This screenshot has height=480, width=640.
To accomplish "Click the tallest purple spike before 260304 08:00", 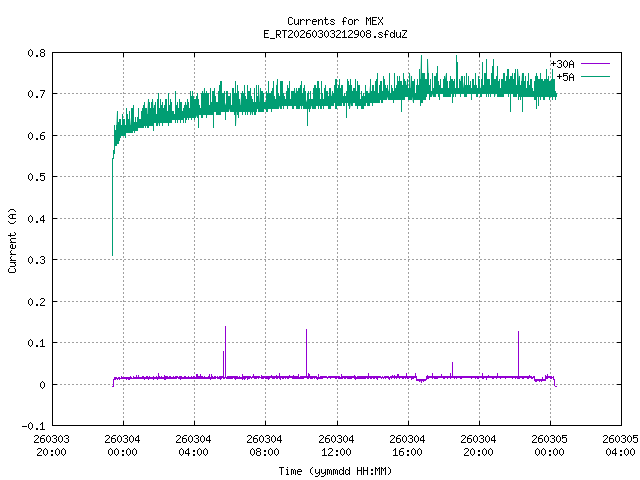I will (x=225, y=328).
